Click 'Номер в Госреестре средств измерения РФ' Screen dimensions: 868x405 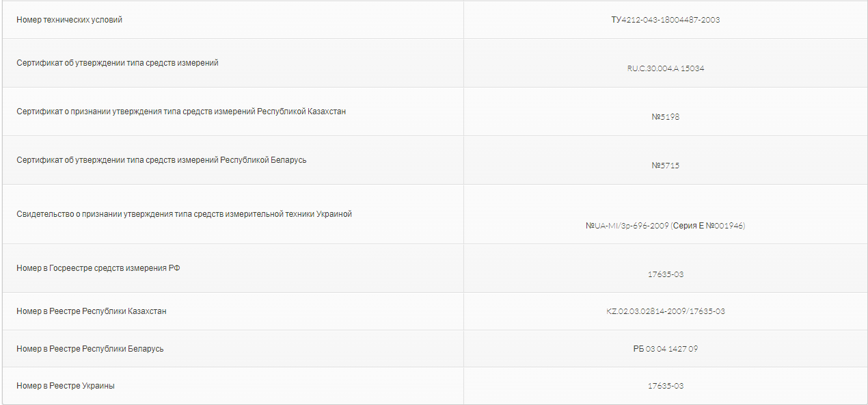(x=98, y=268)
